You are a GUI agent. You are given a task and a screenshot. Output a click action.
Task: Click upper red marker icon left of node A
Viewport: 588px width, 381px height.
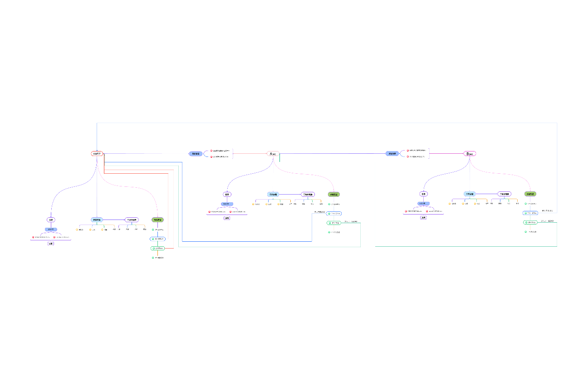pos(211,150)
